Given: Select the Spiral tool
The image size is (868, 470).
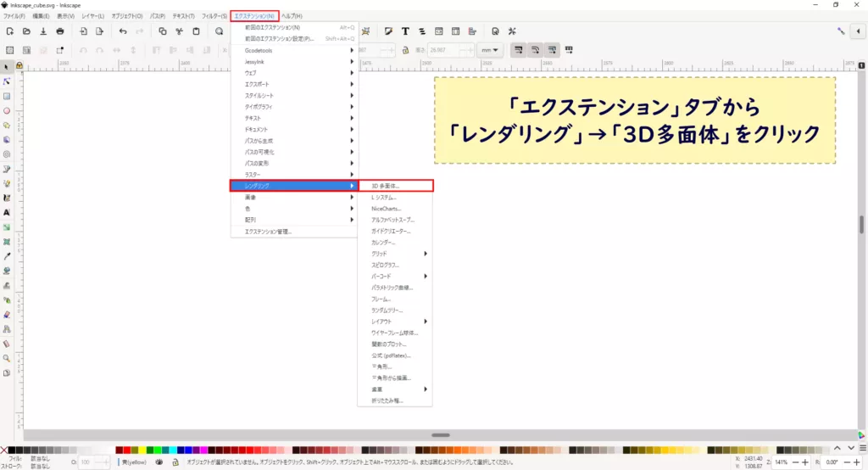Looking at the screenshot, I should pyautogui.click(x=7, y=154).
